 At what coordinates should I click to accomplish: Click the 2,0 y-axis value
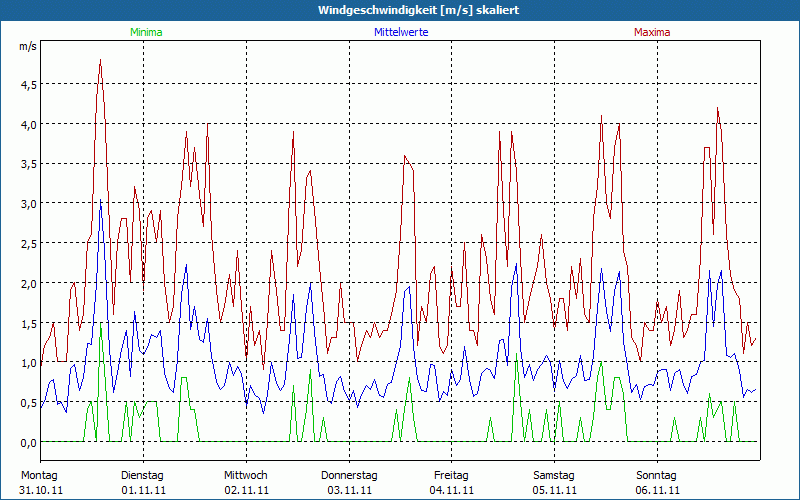pos(29,284)
